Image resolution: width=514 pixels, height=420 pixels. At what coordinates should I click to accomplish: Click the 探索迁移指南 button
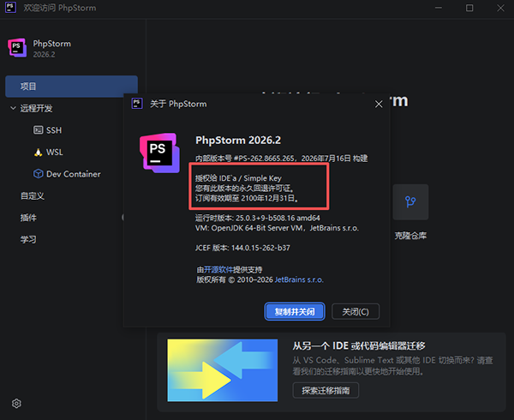326,391
